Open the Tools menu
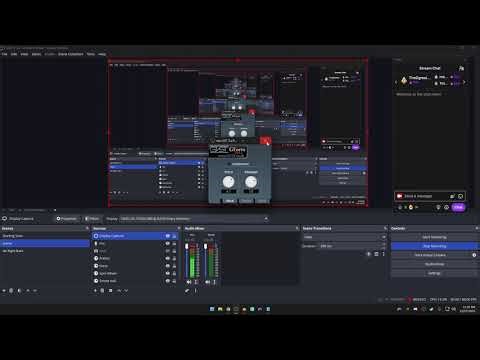480x360 pixels. click(90, 54)
